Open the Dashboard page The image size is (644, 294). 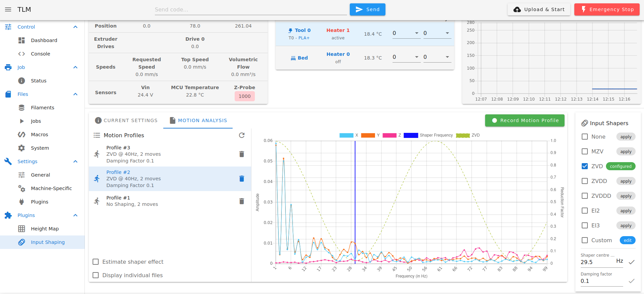click(x=42, y=40)
